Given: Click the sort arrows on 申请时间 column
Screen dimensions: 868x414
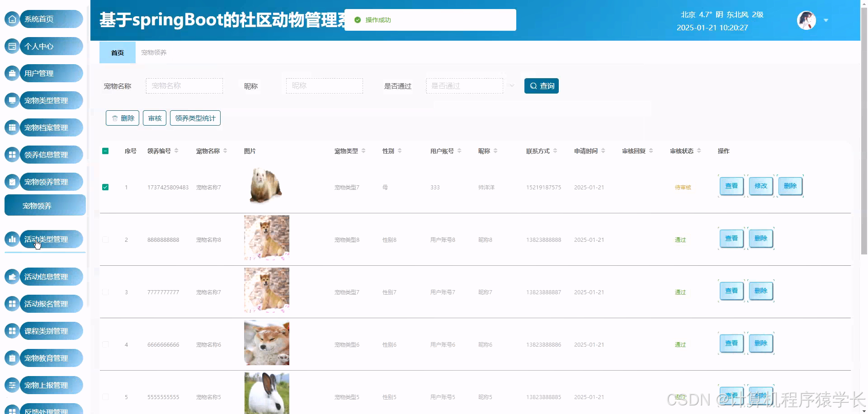Looking at the screenshot, I should pyautogui.click(x=603, y=151).
